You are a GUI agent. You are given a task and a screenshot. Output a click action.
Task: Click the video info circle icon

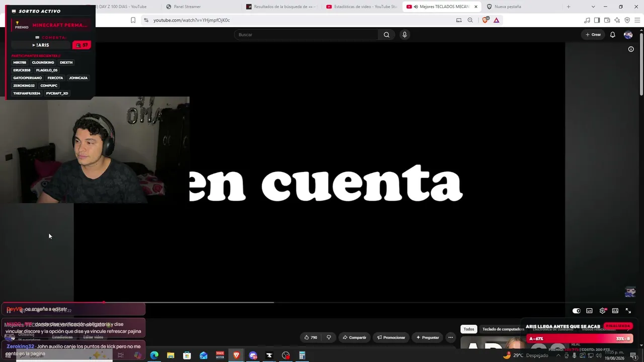pos(631,49)
